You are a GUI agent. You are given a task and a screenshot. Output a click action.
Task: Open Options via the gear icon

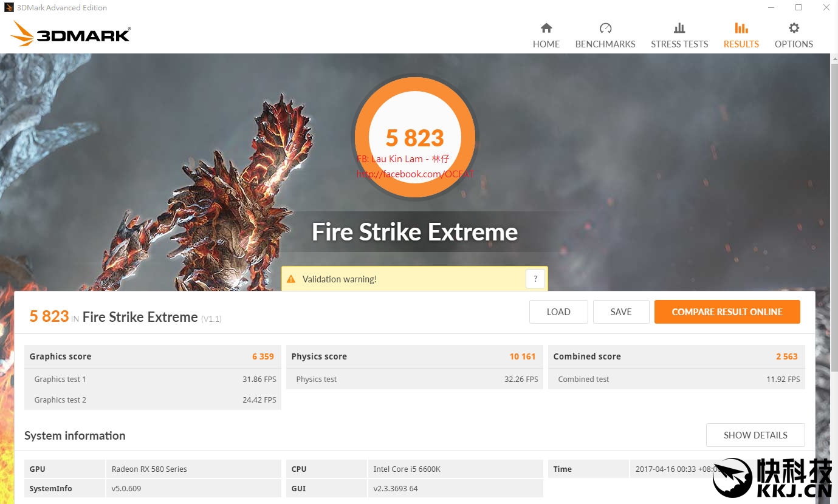(x=794, y=28)
